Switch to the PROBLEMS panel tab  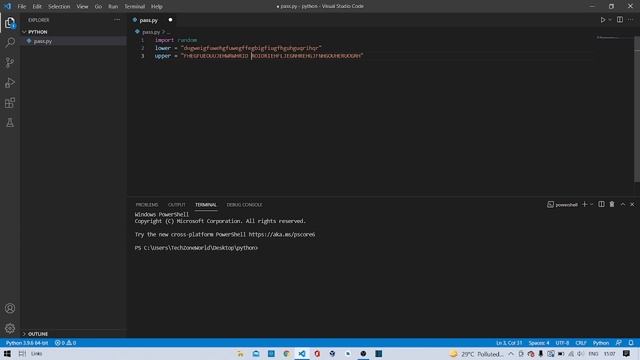click(x=147, y=204)
